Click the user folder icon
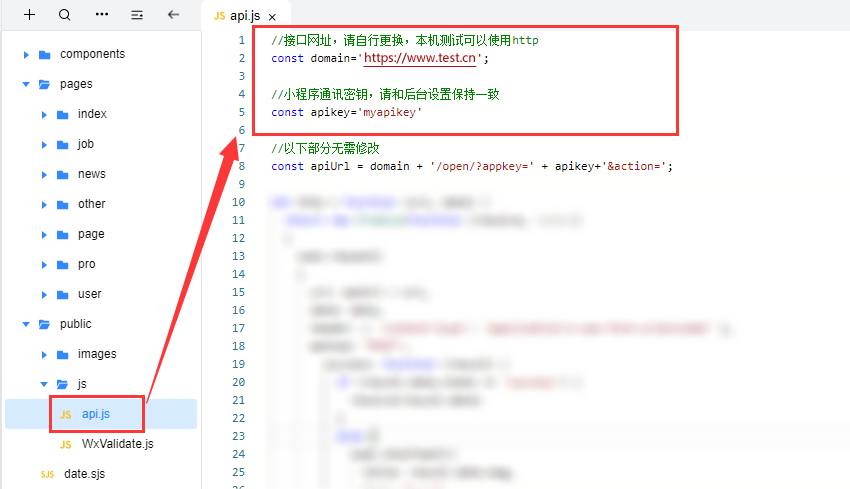Screen dimensions: 850x489 [62, 294]
